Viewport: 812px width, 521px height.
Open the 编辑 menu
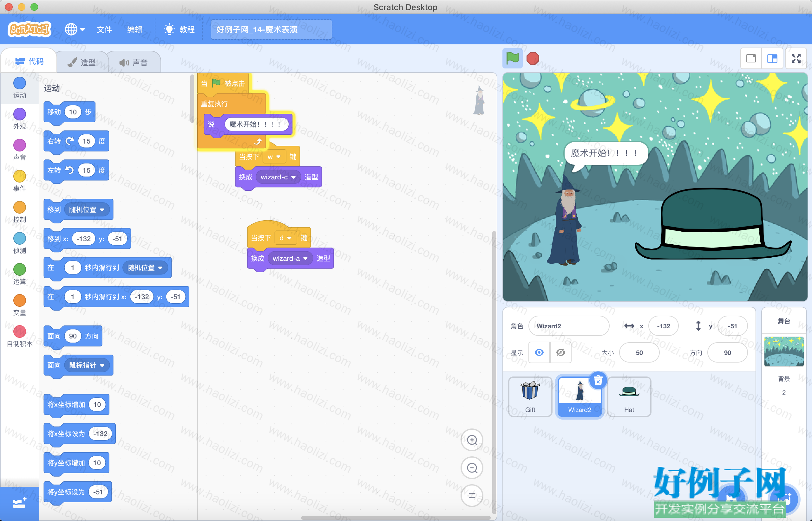pyautogui.click(x=135, y=29)
